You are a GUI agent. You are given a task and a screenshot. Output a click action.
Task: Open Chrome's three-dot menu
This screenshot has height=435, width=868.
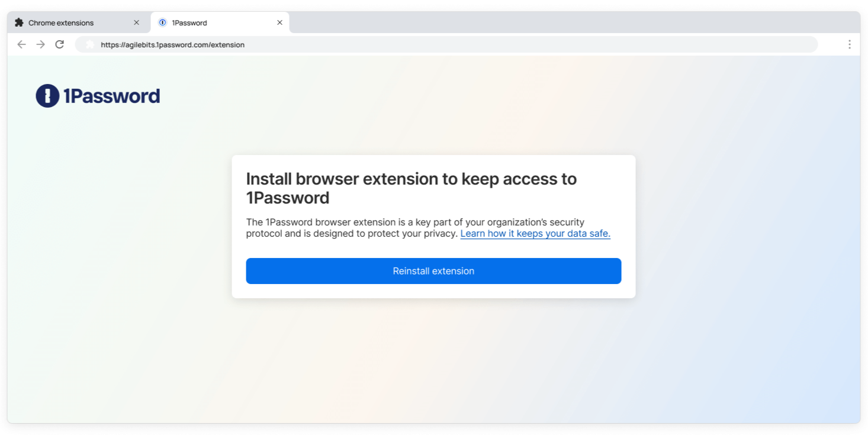click(849, 44)
